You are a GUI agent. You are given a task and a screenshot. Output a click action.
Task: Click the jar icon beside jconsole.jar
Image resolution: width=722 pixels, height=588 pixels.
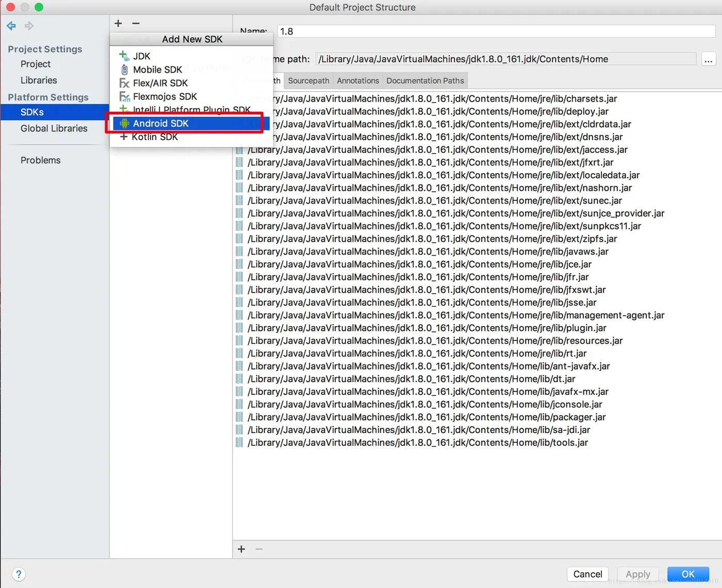click(x=239, y=405)
